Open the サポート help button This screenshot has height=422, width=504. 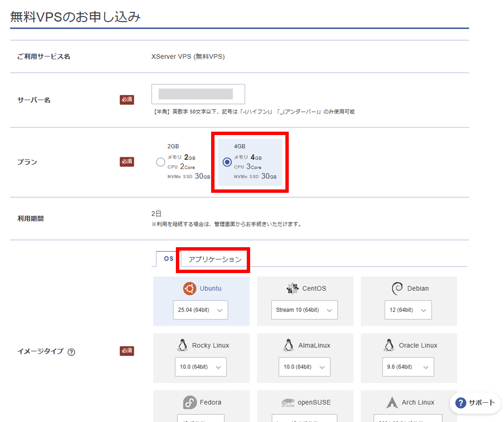(x=475, y=403)
